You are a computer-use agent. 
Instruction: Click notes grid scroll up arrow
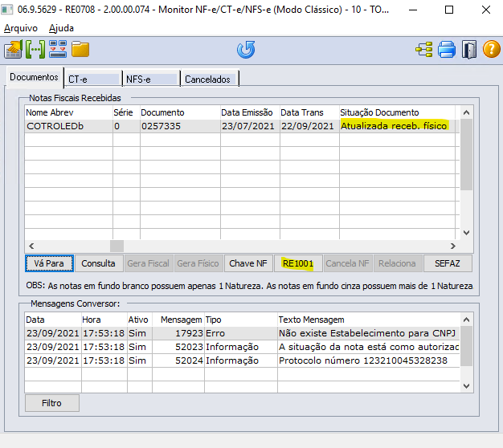coord(466,112)
